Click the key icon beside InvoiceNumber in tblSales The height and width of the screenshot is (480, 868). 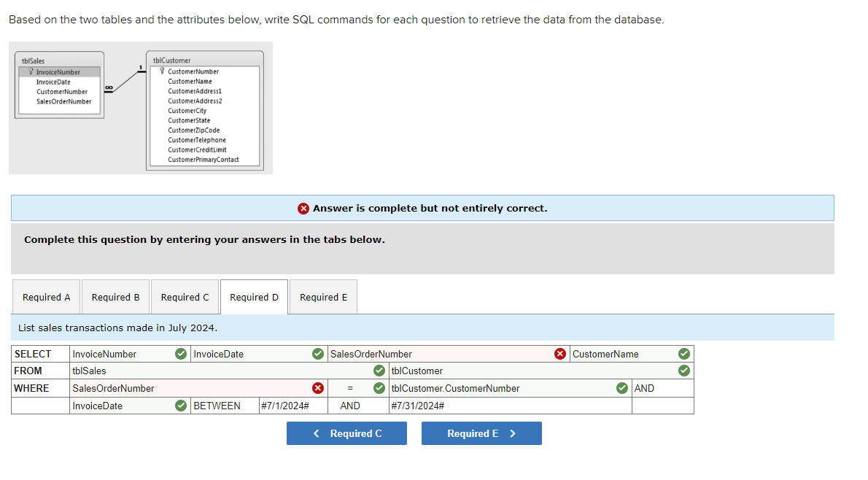click(31, 72)
